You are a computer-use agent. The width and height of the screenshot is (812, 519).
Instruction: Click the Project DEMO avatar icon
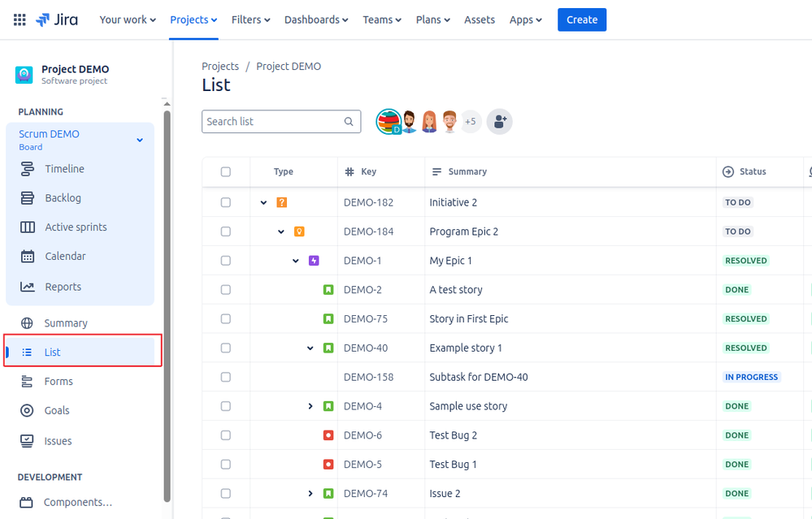coord(24,75)
